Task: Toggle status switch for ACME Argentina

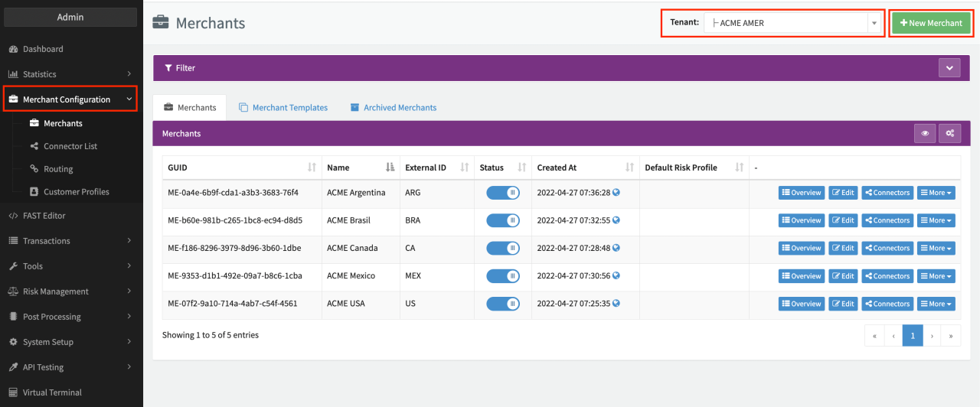Action: pyautogui.click(x=503, y=193)
